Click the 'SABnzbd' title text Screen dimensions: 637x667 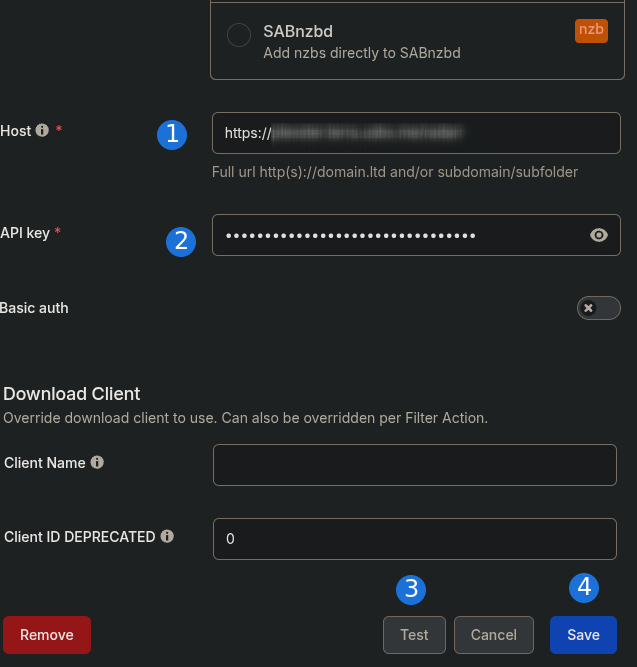pos(298,31)
